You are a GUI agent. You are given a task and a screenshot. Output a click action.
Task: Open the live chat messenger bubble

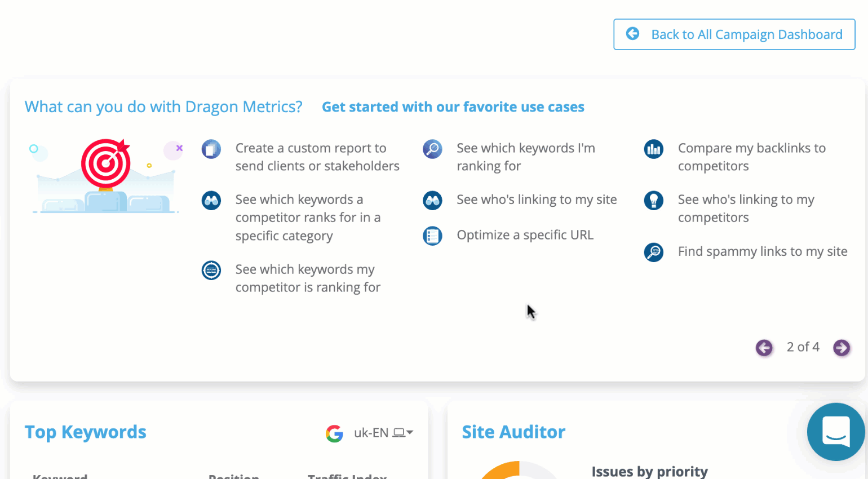point(836,432)
